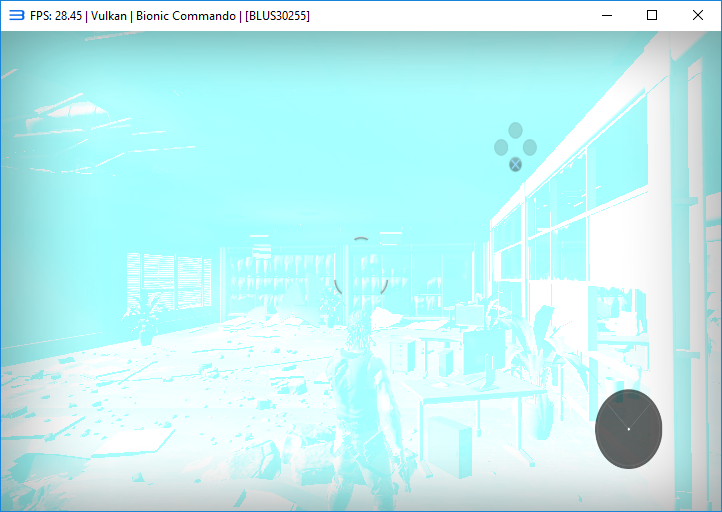This screenshot has height=512, width=722.
Task: Click the top face-button prompt circle
Action: [x=515, y=130]
